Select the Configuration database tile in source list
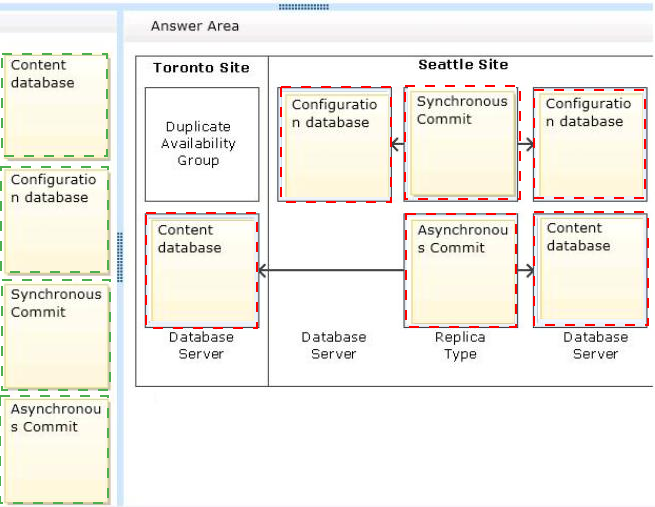Viewport: 655px width, 507px height. click(x=55, y=220)
